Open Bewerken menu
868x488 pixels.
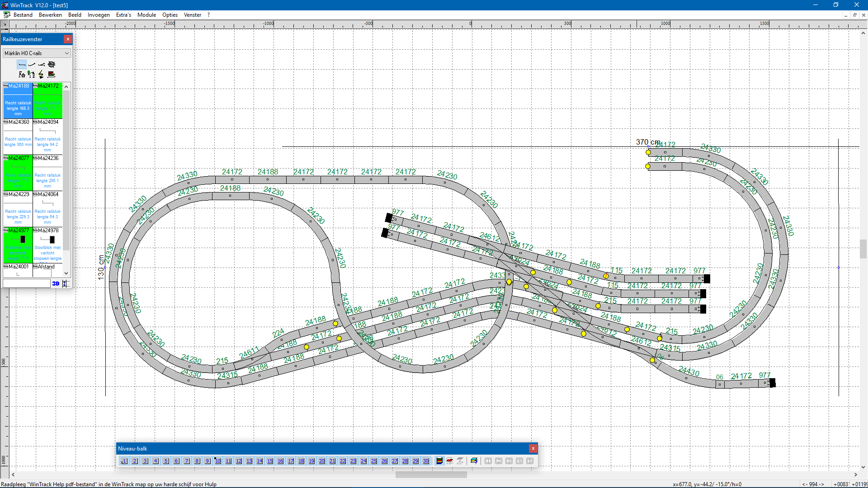pyautogui.click(x=50, y=15)
